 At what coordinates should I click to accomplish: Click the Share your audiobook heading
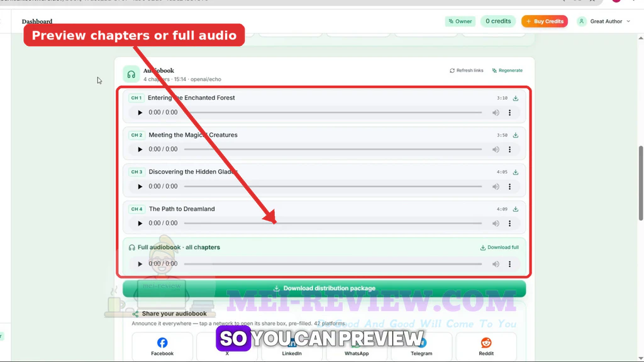pos(174,314)
